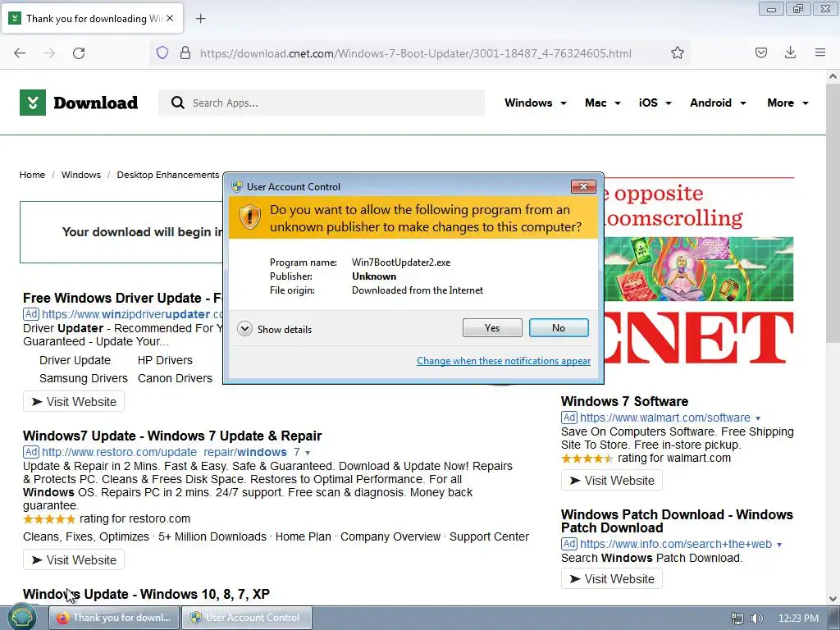This screenshot has width=840, height=630.
Task: Open tracking protection shield icon
Action: (162, 52)
